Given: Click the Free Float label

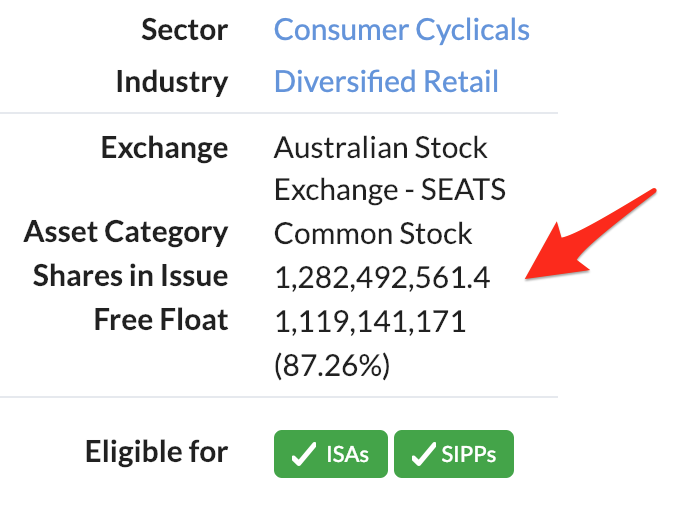Looking at the screenshot, I should (x=161, y=320).
